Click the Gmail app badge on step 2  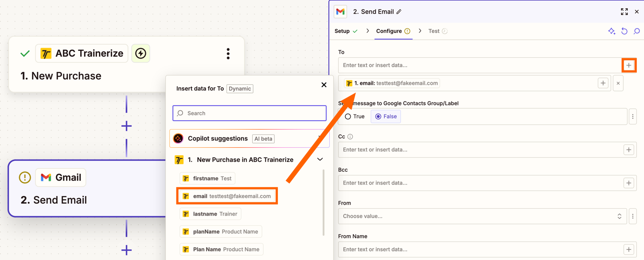tap(61, 177)
